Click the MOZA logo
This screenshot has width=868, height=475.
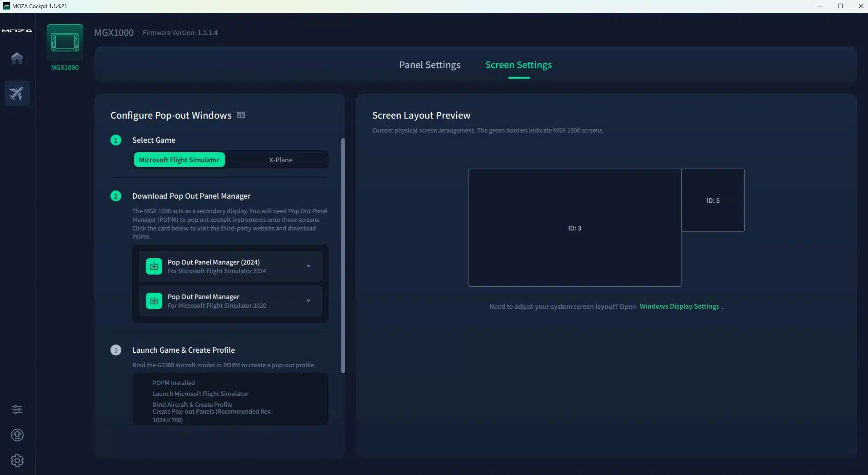tap(17, 31)
